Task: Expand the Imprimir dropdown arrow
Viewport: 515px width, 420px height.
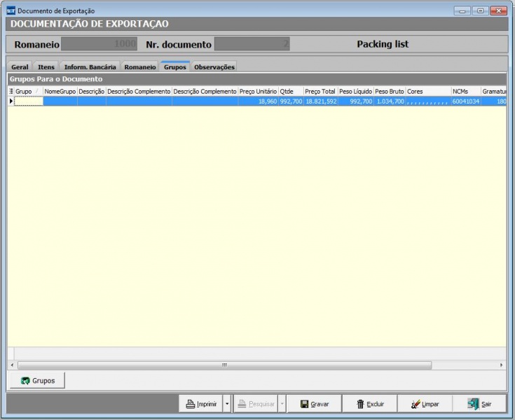Action: (x=226, y=404)
